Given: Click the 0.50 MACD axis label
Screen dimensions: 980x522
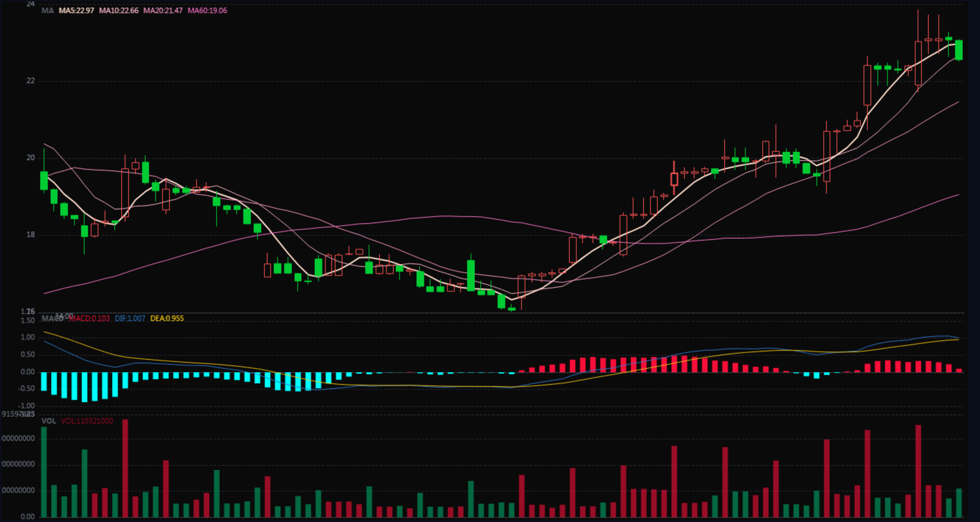Looking at the screenshot, I should (x=28, y=355).
